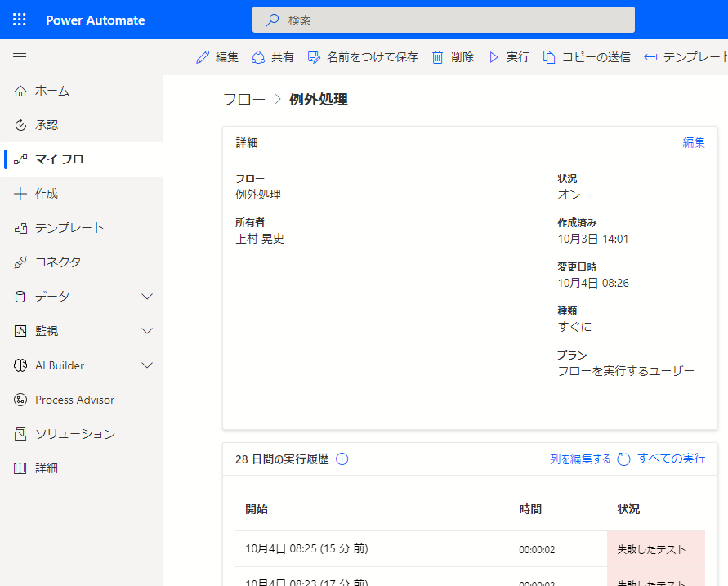Image resolution: width=728 pixels, height=586 pixels.
Task: Open テンプレート in the sidebar
Action: (x=81, y=228)
